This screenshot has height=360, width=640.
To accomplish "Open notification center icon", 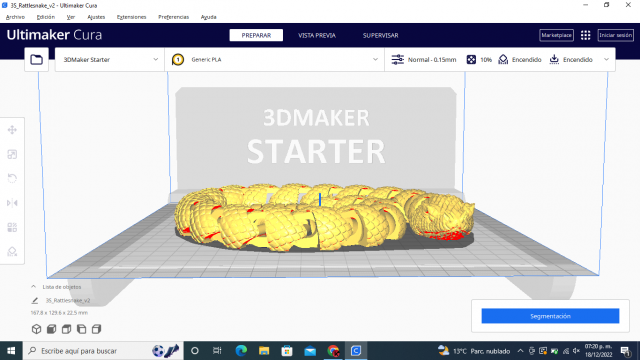I will (625, 351).
